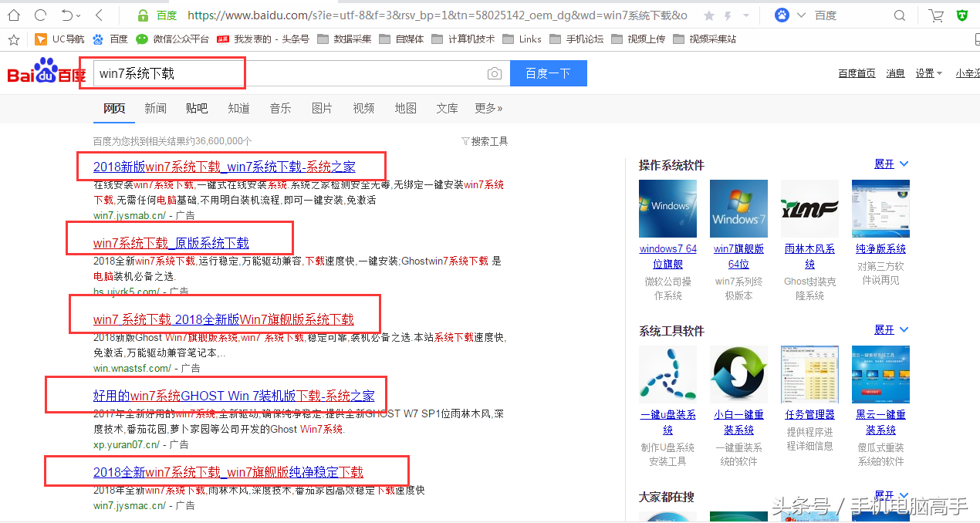Click the magnifier search icon near the address bar
Image resolution: width=980 pixels, height=523 pixels.
tap(900, 15)
